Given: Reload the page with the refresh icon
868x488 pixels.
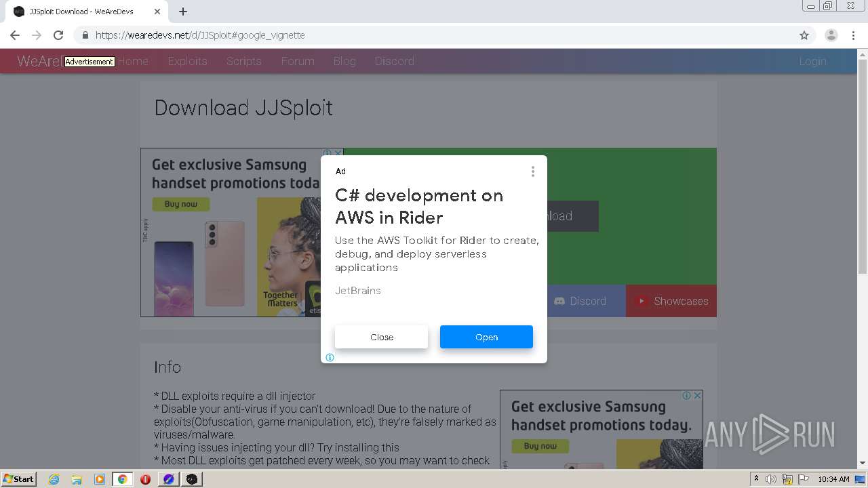Looking at the screenshot, I should click(58, 35).
